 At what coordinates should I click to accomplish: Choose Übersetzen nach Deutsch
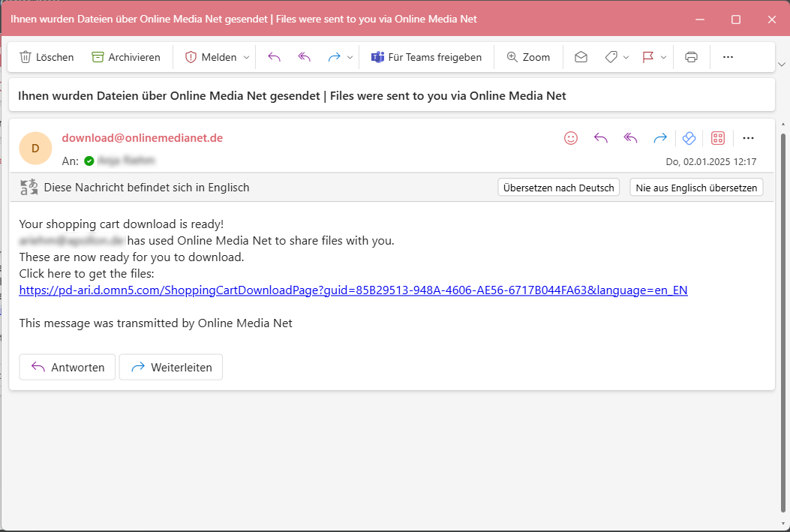pyautogui.click(x=558, y=187)
